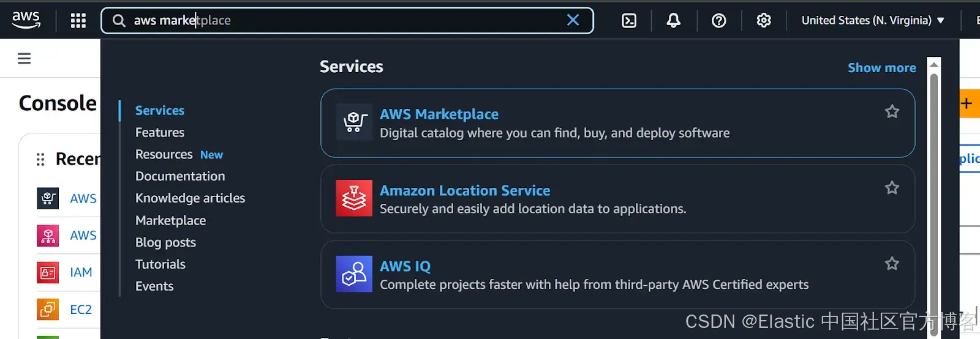Open the notifications bell
The height and width of the screenshot is (339, 980).
(x=674, y=20)
